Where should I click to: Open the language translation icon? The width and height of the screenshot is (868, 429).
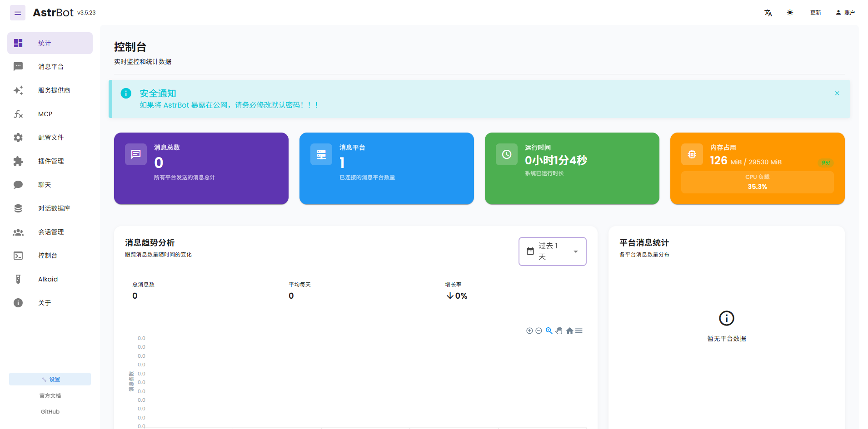[768, 13]
